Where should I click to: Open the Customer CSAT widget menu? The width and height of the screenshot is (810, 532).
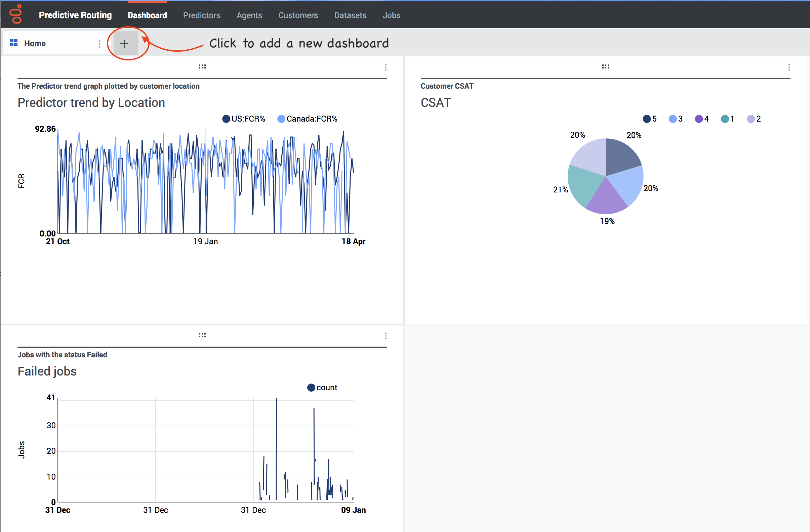pyautogui.click(x=789, y=68)
